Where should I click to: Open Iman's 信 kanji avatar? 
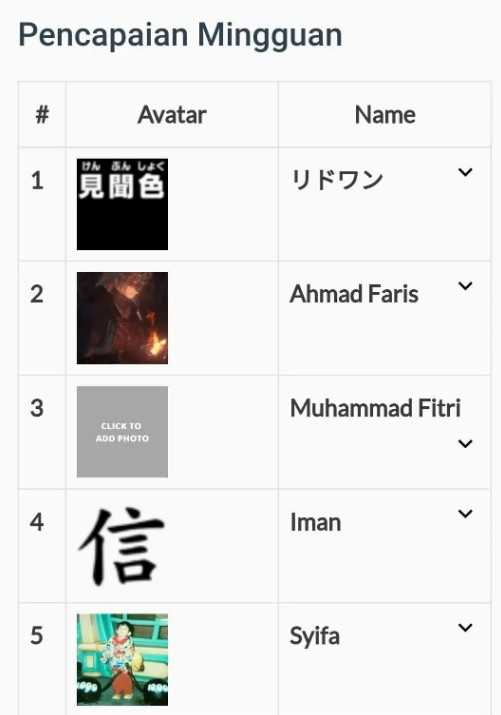122,546
